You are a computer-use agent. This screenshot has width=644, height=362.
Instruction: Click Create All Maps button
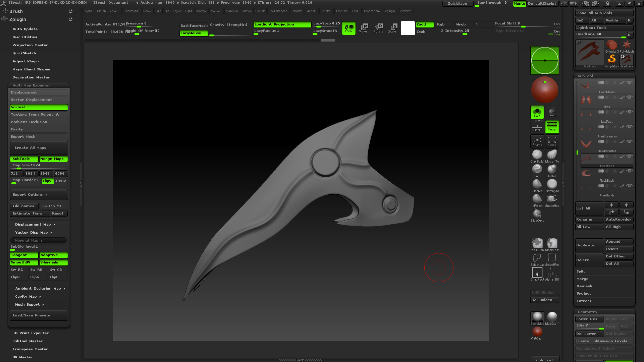(x=39, y=148)
